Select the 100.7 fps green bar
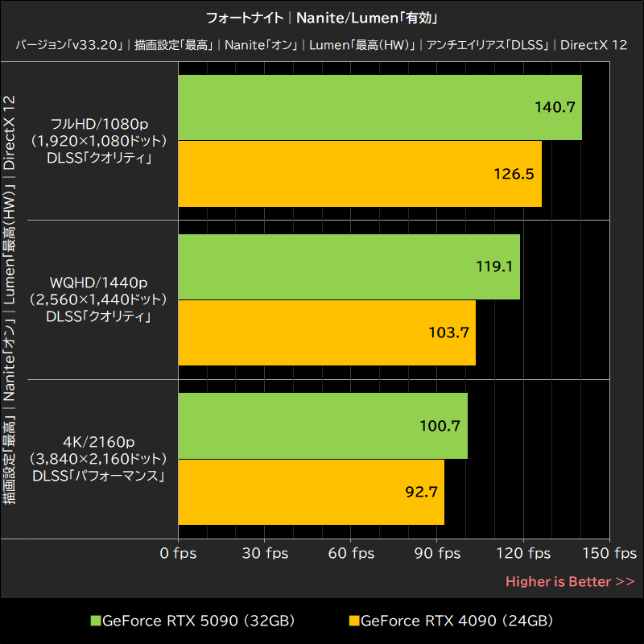The image size is (644, 644). (x=323, y=426)
